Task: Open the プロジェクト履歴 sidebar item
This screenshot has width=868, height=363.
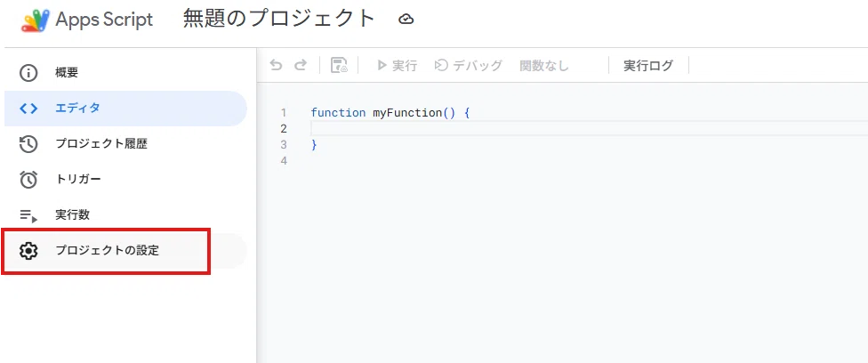Action: click(x=125, y=144)
